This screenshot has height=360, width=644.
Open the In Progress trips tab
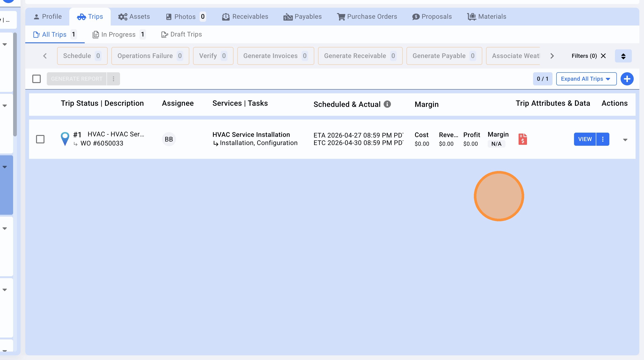pos(118,34)
